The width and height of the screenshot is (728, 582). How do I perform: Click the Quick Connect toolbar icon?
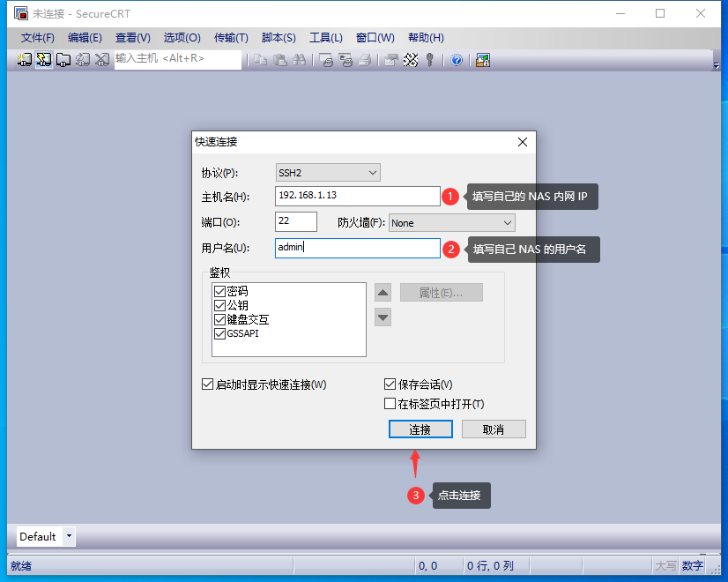pos(44,60)
